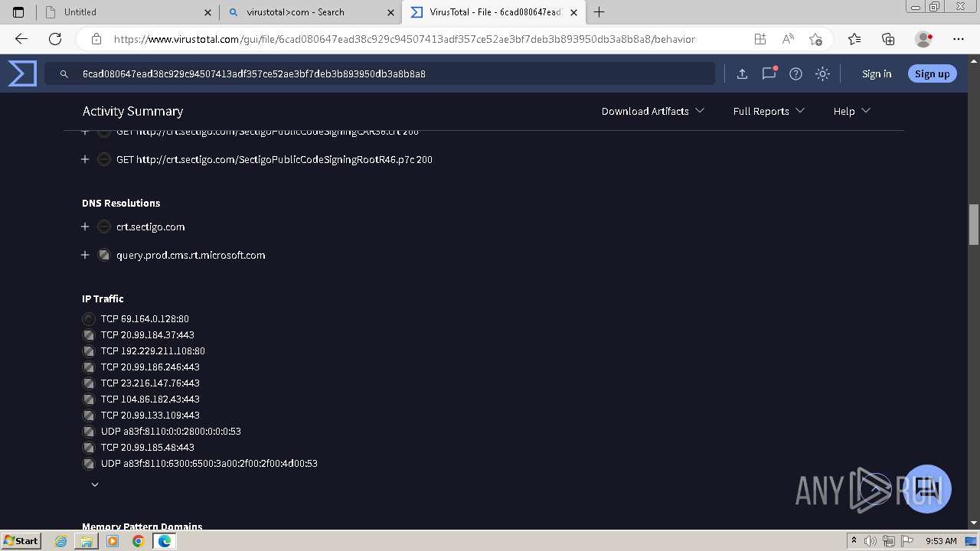Click the browser address bar URL

point(404,39)
